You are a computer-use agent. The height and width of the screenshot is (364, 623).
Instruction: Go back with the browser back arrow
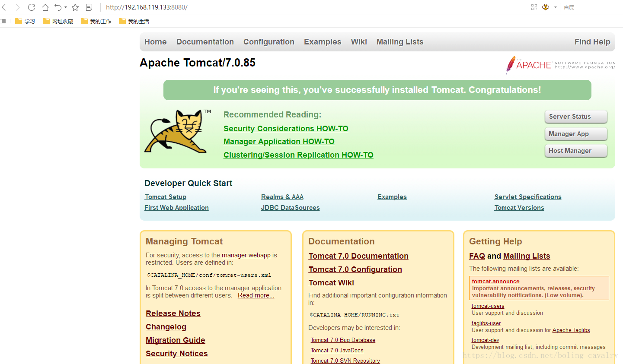coord(4,7)
